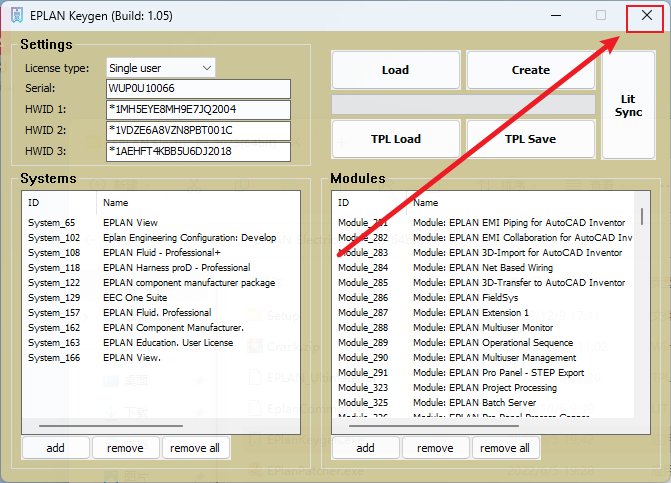Click the EPLAN Keygen app icon in title bar
Viewport: 671px width, 483px height.
pyautogui.click(x=17, y=15)
